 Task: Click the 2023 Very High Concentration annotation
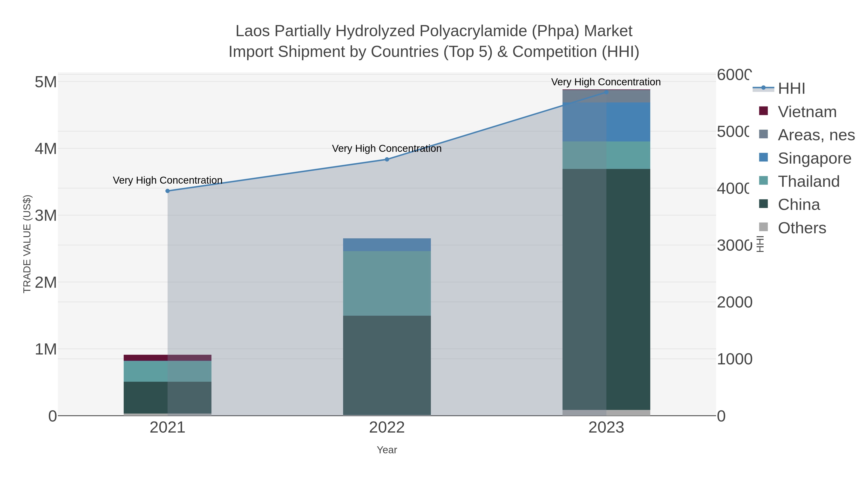tap(606, 82)
